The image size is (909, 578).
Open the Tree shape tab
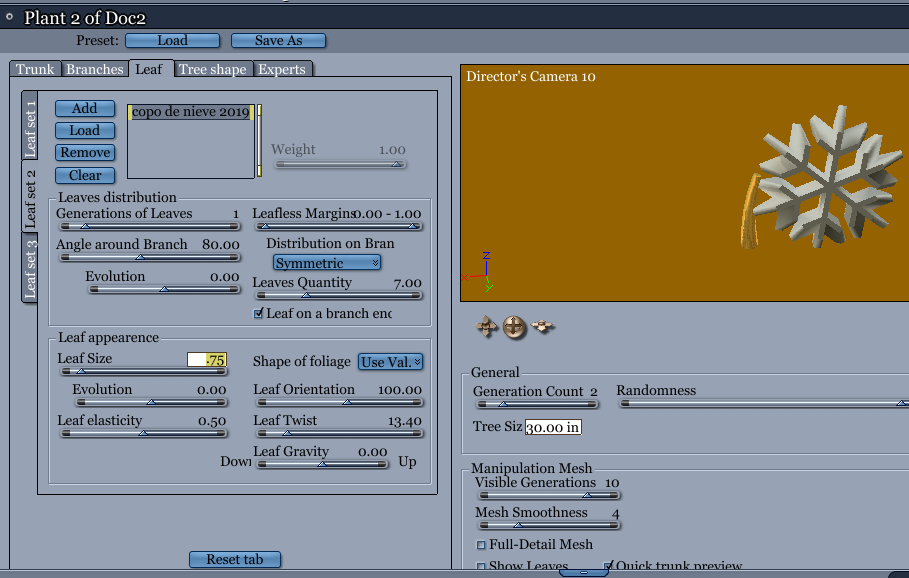pyautogui.click(x=213, y=69)
